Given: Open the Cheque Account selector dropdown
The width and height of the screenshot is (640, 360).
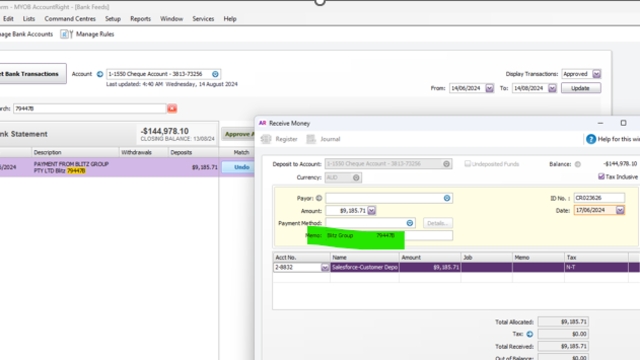Looking at the screenshot, I should coord(215,74).
